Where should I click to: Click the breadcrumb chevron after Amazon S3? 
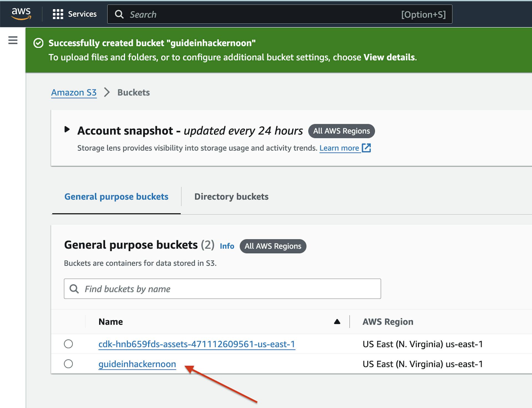coord(106,93)
